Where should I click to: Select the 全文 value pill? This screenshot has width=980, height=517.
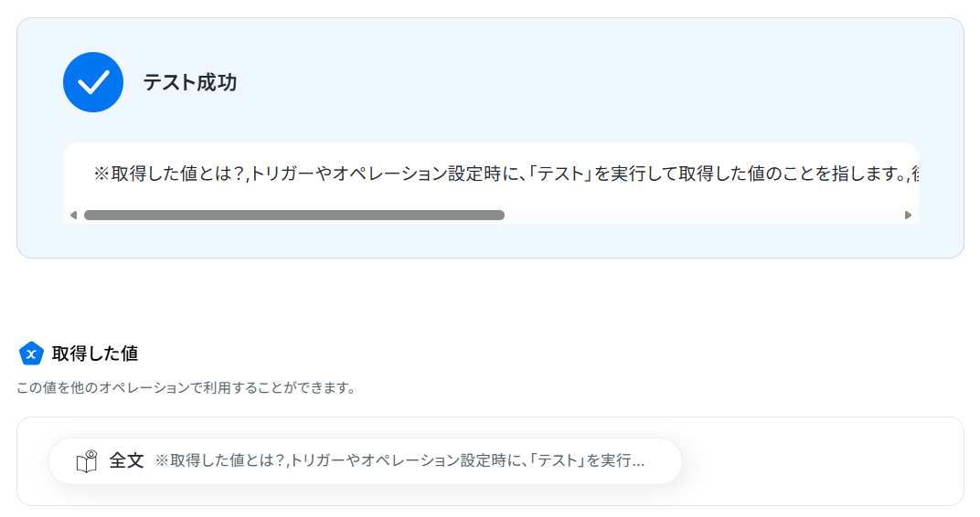[x=365, y=461]
